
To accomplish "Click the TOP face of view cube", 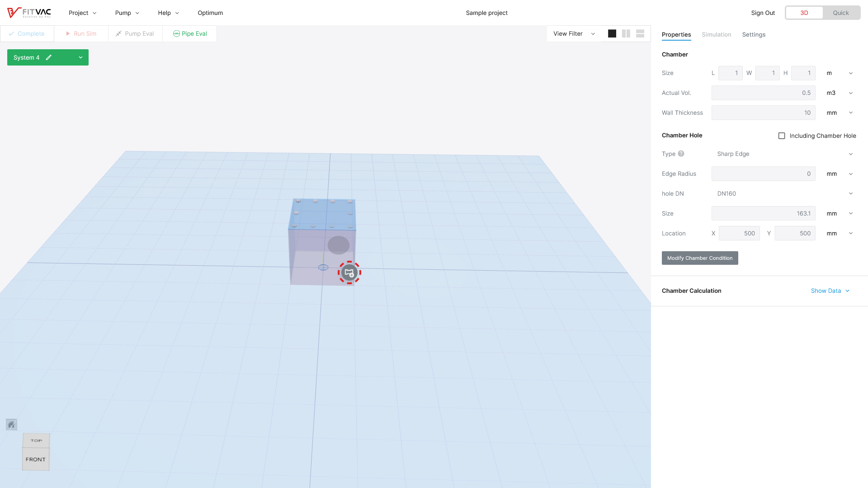I will pyautogui.click(x=36, y=441).
